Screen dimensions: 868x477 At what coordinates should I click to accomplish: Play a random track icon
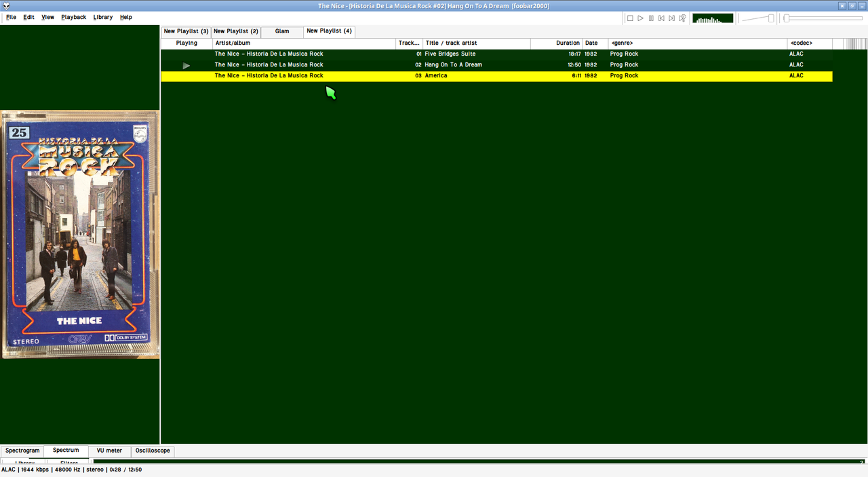(682, 18)
